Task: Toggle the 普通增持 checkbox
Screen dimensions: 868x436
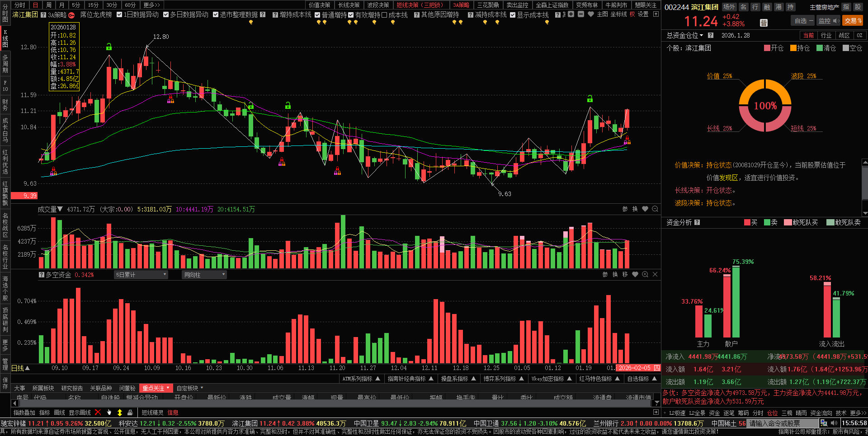Action: click(x=317, y=15)
